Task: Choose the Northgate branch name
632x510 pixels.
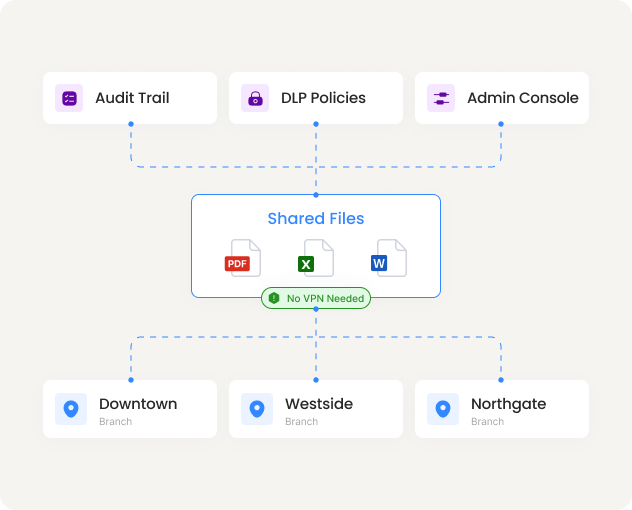Action: [508, 404]
